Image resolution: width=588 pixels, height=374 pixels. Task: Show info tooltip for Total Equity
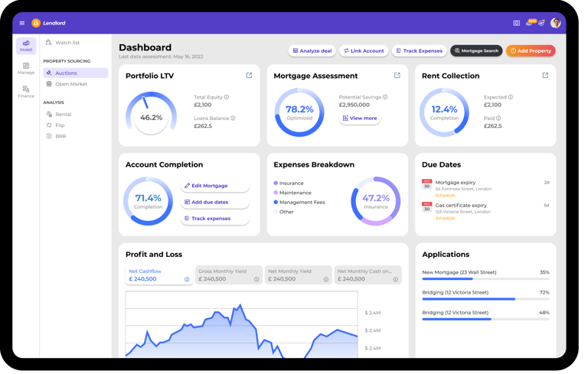(227, 97)
